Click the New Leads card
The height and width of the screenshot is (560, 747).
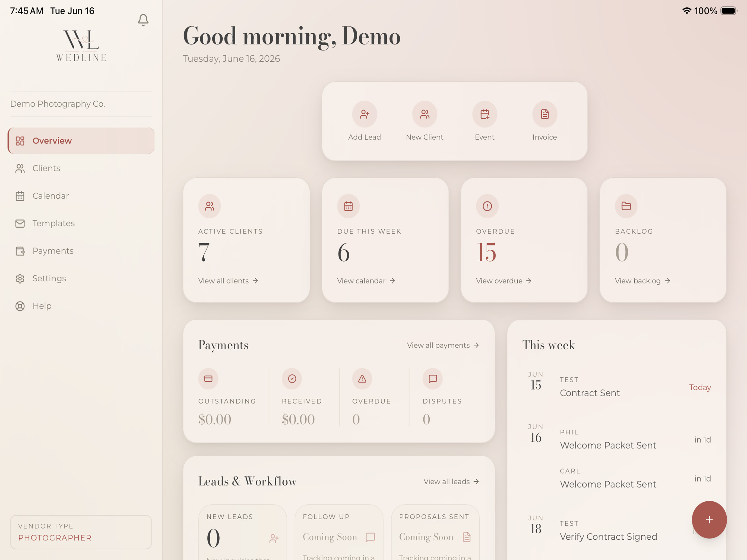(242, 532)
